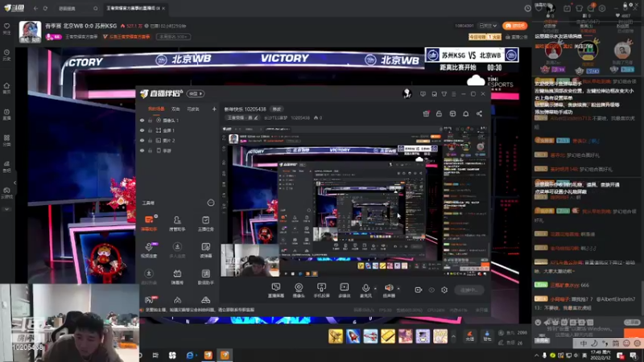Close the 王者荣耀 stream tab

tap(163, 8)
